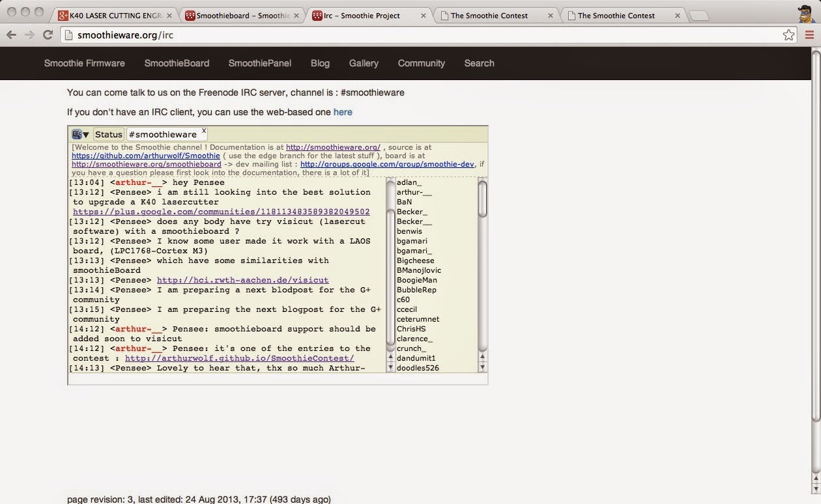The height and width of the screenshot is (504, 821).
Task: Open the Chrome hamburger menu
Action: pos(809,35)
